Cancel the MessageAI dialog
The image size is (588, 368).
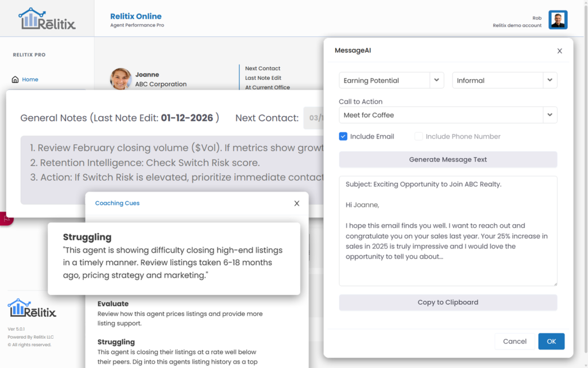[x=514, y=341]
